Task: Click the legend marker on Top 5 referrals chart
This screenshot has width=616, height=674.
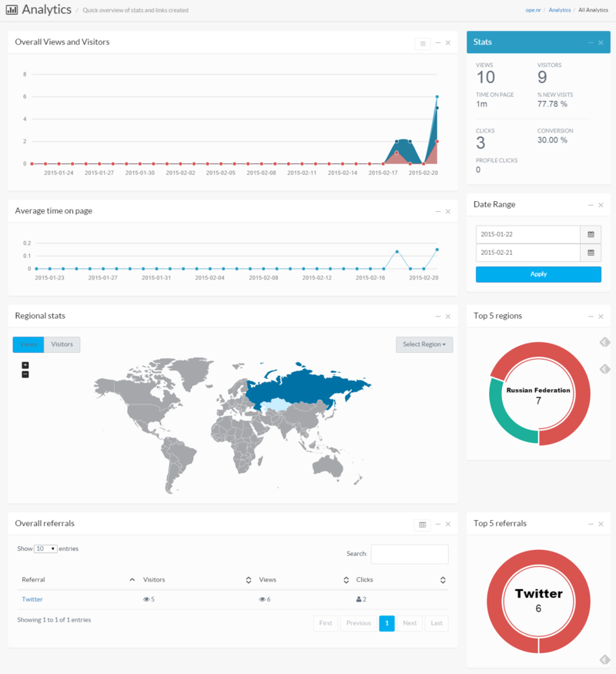Action: click(604, 659)
